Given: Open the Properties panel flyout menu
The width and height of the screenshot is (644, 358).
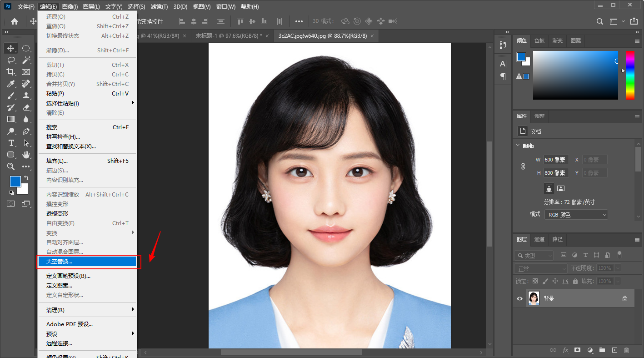Looking at the screenshot, I should (x=637, y=116).
